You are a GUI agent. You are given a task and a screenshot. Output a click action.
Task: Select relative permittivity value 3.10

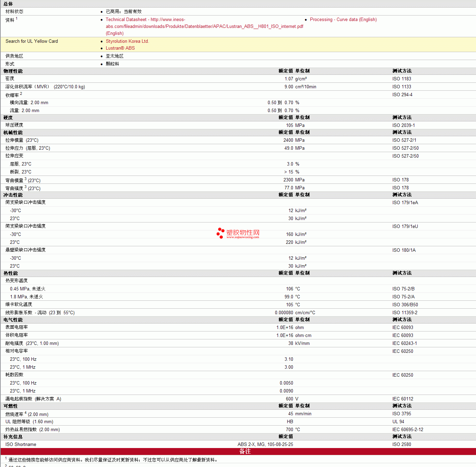pos(289,359)
